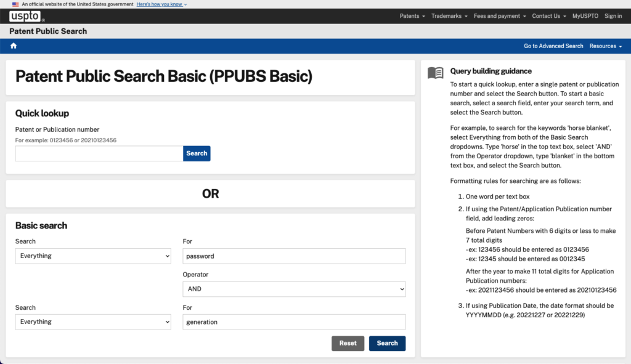Image resolution: width=631 pixels, height=364 pixels.
Task: Expand "Here's how you know" disclosure
Action: pos(161,4)
